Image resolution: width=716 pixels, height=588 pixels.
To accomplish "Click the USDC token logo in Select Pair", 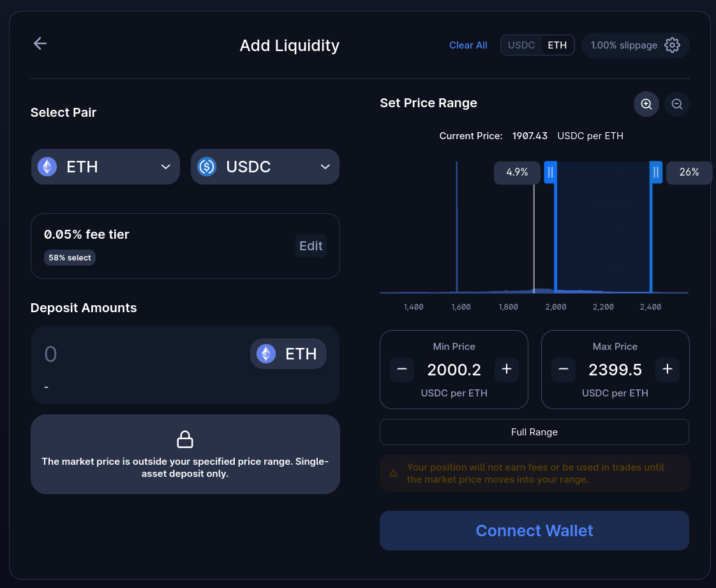I will 207,166.
